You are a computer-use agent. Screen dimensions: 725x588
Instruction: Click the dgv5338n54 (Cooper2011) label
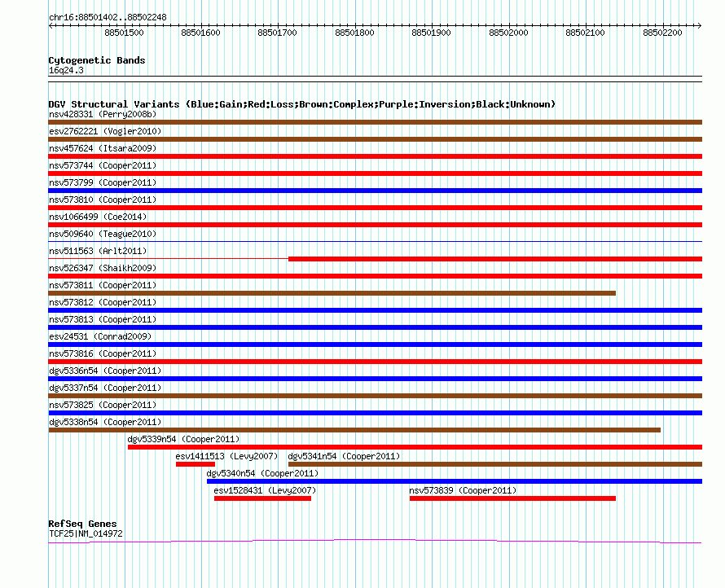pyautogui.click(x=105, y=422)
